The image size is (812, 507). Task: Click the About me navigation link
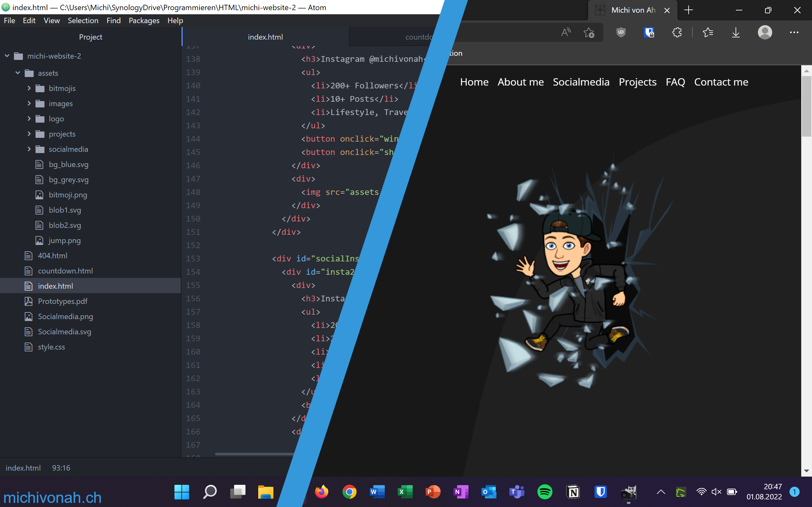(521, 82)
